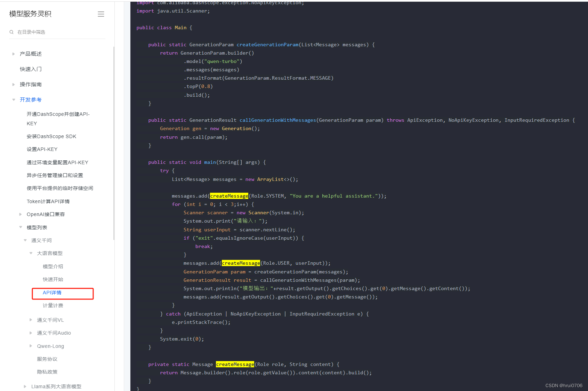The image size is (588, 391).
Task: Expand the 产品概述 section arrow
Action: [x=14, y=54]
